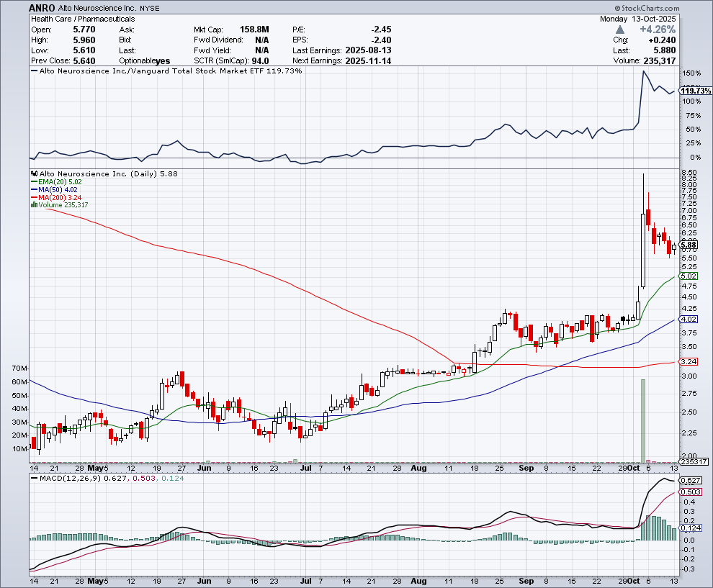Click the date Monday 13-Oct-2025

pyautogui.click(x=637, y=19)
